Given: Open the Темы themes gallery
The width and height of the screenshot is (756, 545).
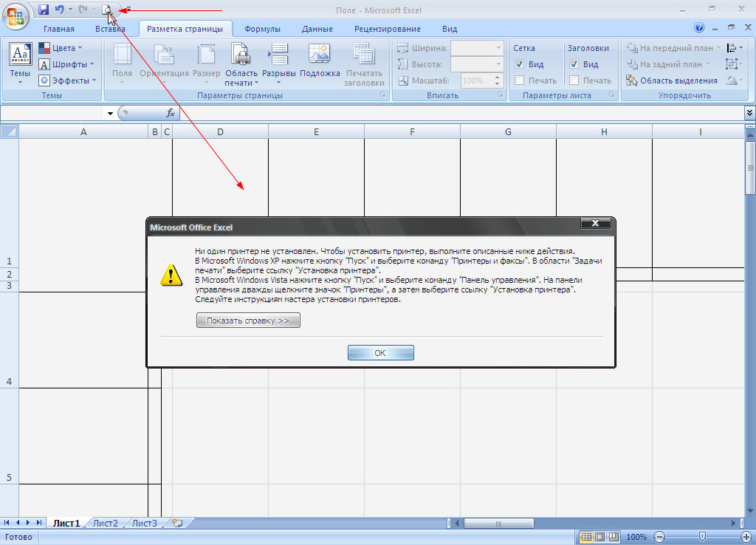Looking at the screenshot, I should [x=20, y=62].
